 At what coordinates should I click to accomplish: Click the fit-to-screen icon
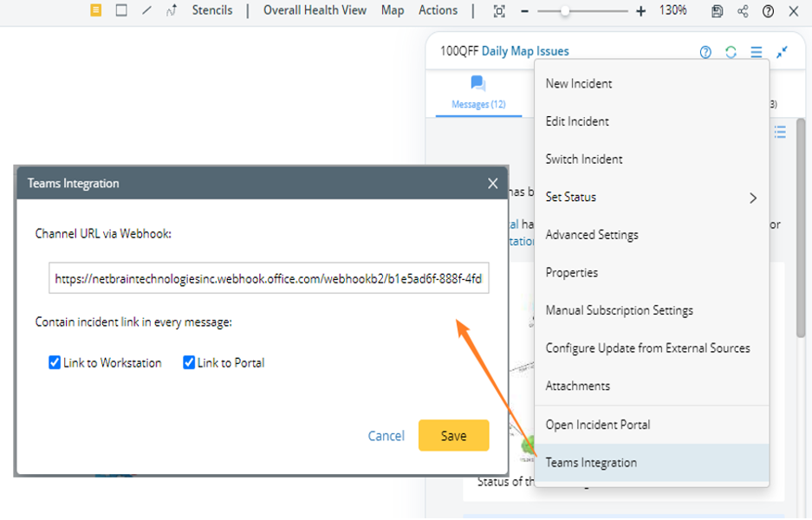pyautogui.click(x=499, y=11)
